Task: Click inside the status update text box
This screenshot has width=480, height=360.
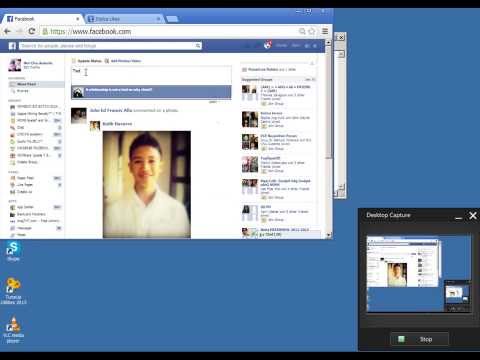Action: coord(151,75)
